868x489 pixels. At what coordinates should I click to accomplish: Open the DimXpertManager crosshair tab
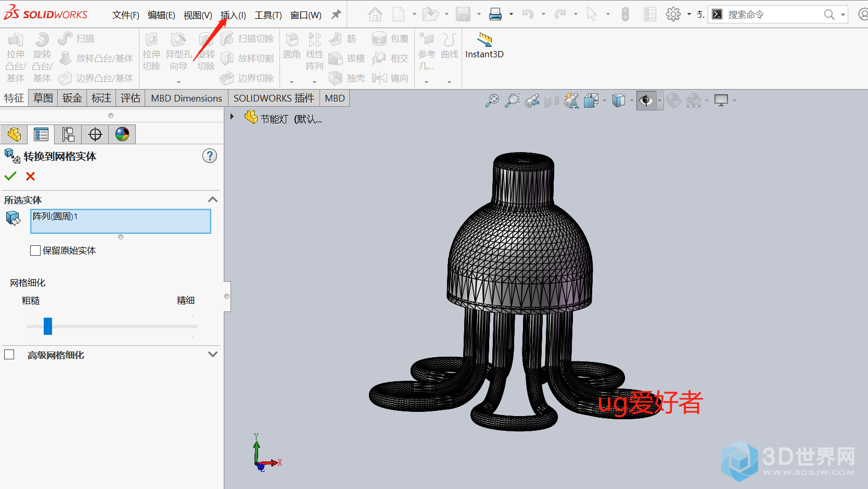[x=95, y=134]
